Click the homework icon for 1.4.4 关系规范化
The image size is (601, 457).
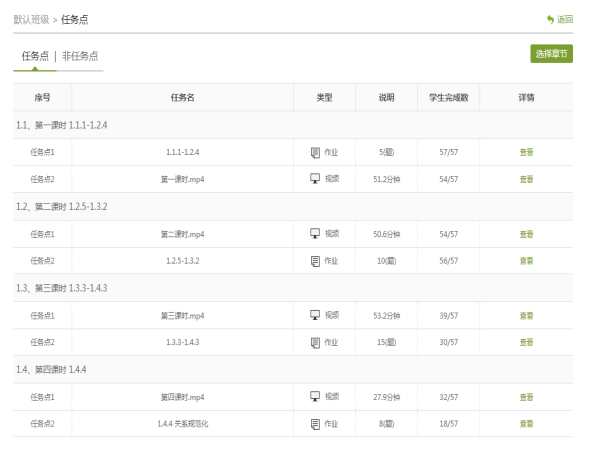pos(315,424)
